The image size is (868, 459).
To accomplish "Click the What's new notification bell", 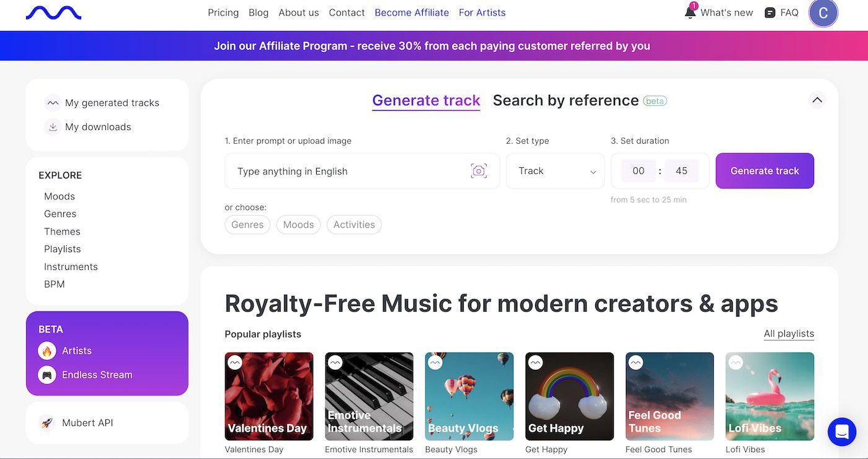I will coord(689,12).
